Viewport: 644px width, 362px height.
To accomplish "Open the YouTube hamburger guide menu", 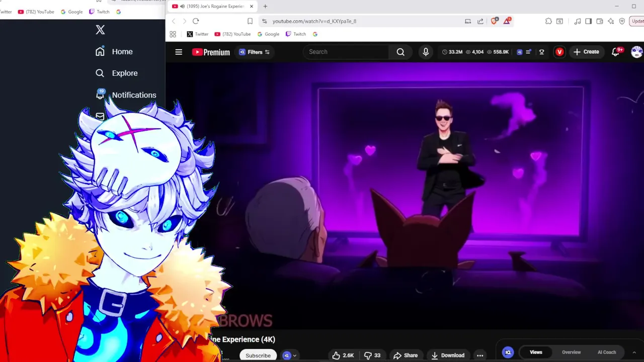I will [x=179, y=52].
